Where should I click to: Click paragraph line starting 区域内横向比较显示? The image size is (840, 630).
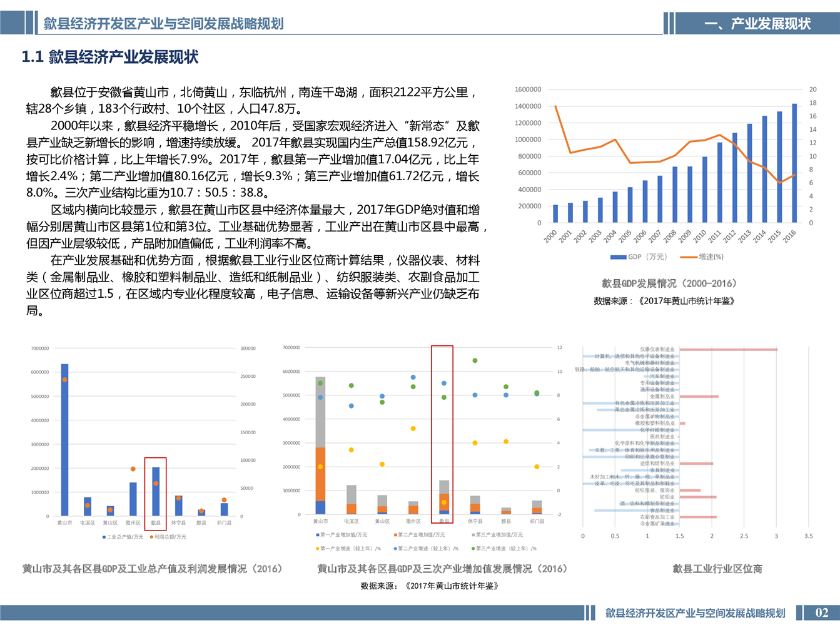265,210
